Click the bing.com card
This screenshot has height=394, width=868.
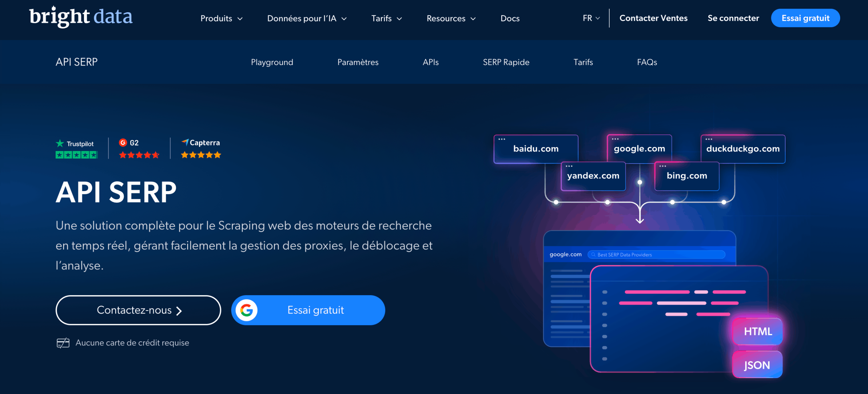click(687, 176)
